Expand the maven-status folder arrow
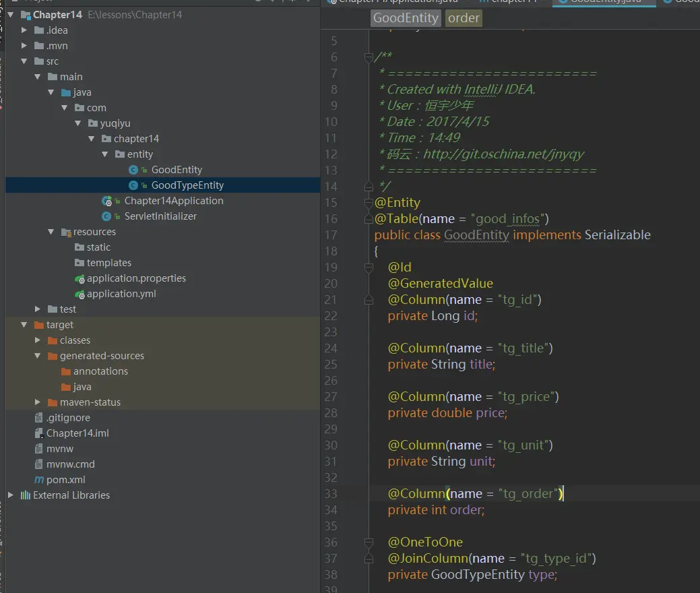The height and width of the screenshot is (593, 700). 38,402
